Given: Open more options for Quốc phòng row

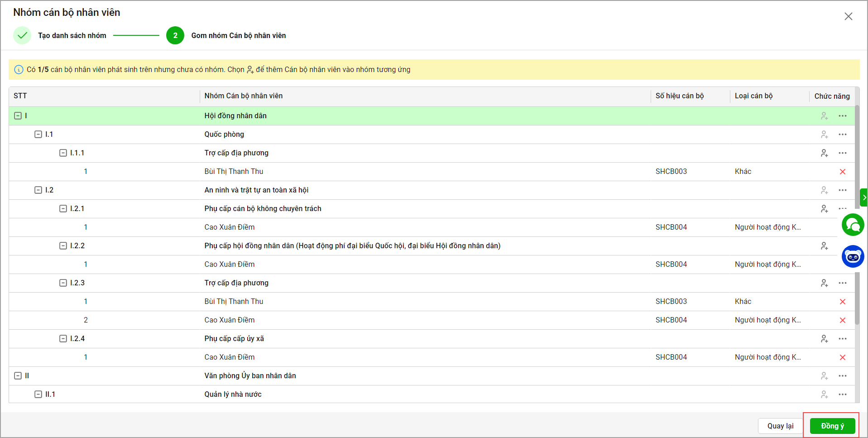Looking at the screenshot, I should (x=842, y=135).
